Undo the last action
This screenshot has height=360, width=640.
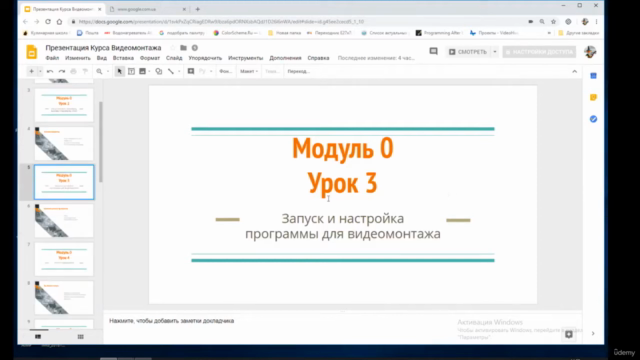(x=50, y=71)
